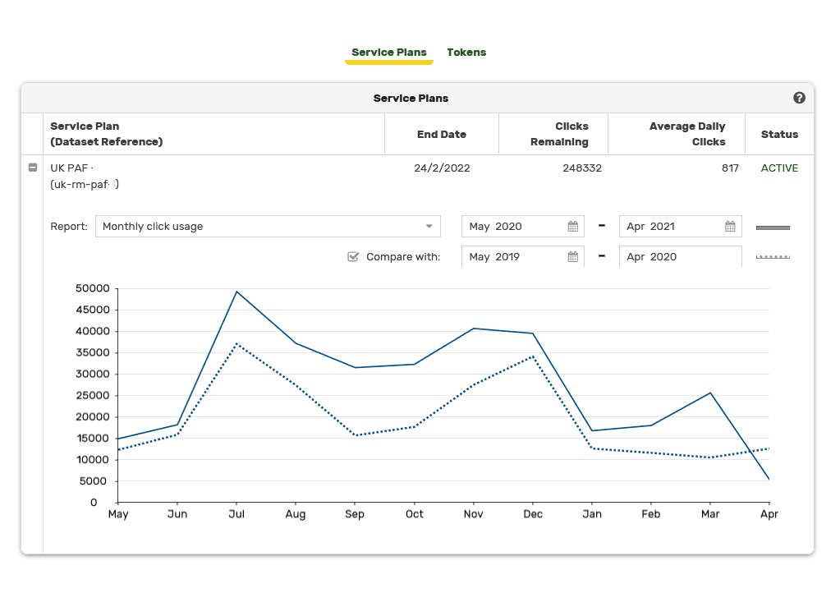Click the Average Daily Clicks column header
Image resolution: width=840 pixels, height=616 pixels.
(686, 134)
